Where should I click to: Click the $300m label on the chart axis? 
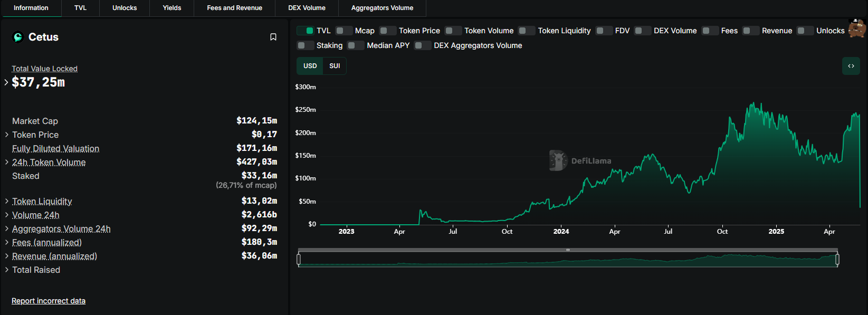[306, 87]
